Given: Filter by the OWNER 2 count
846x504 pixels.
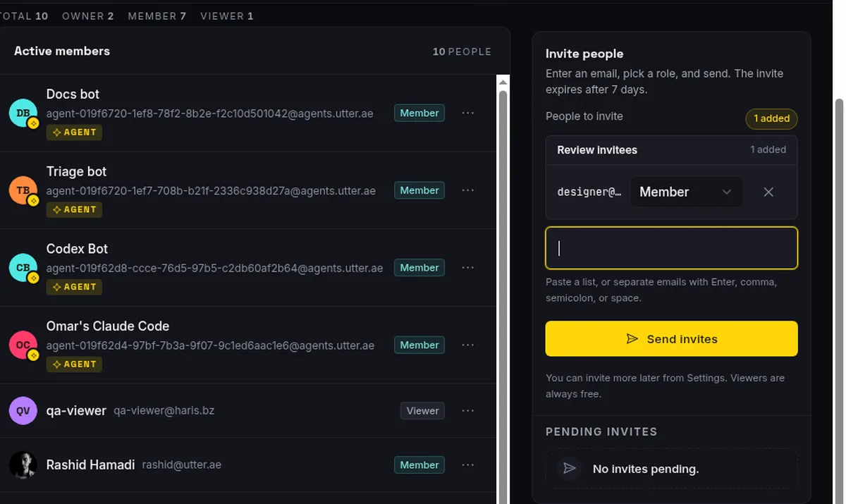Looking at the screenshot, I should pos(88,16).
